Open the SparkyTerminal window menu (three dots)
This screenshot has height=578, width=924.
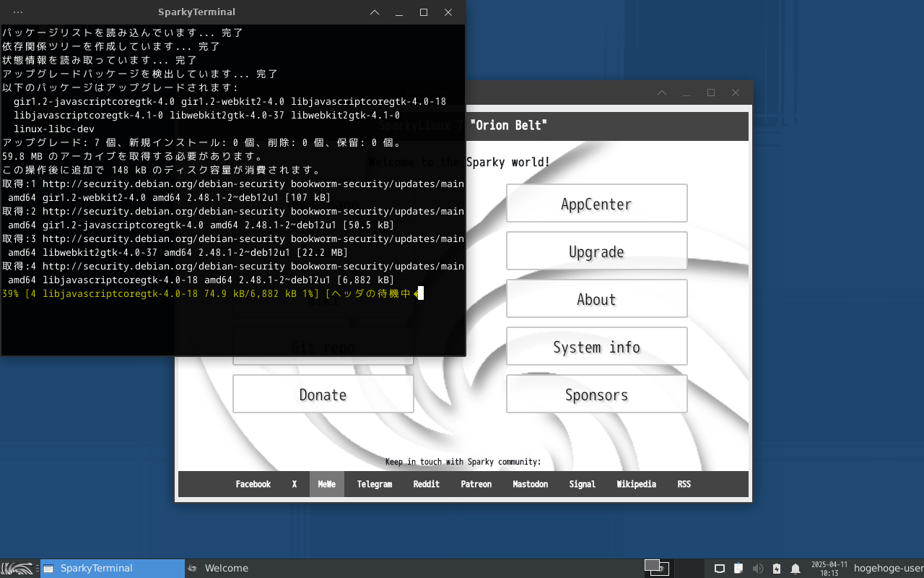[18, 12]
